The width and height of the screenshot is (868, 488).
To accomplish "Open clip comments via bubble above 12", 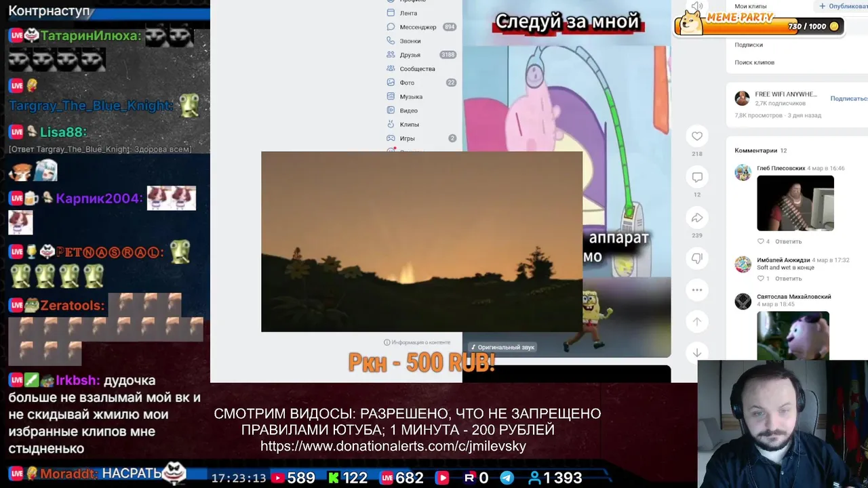I will (x=697, y=177).
